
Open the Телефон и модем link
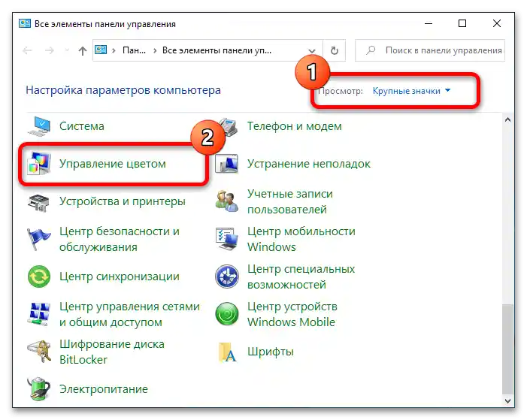(x=295, y=126)
